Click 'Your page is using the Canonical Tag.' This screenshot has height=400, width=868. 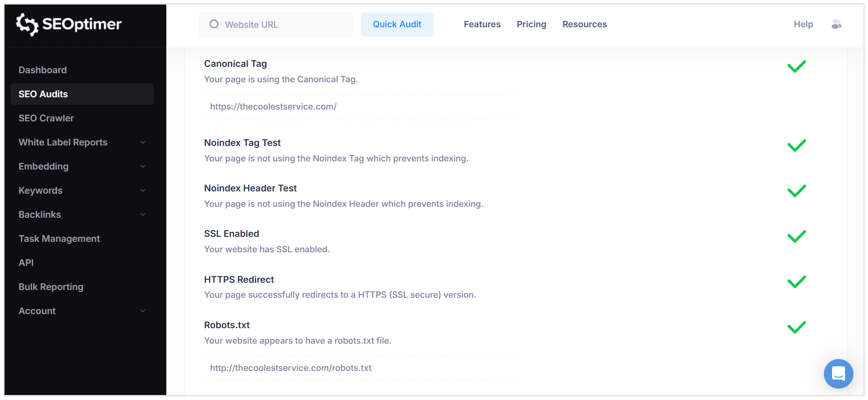point(281,79)
